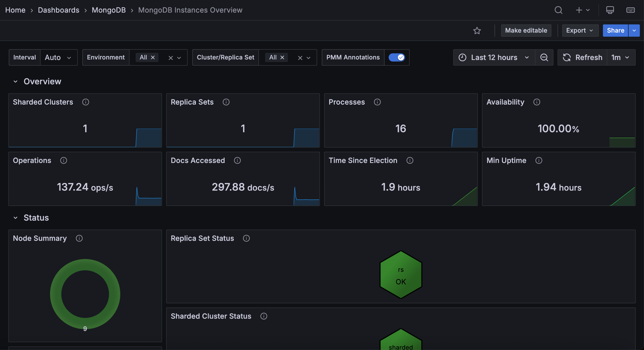644x350 pixels.
Task: Show info for Time Since Election panel
Action: (410, 161)
